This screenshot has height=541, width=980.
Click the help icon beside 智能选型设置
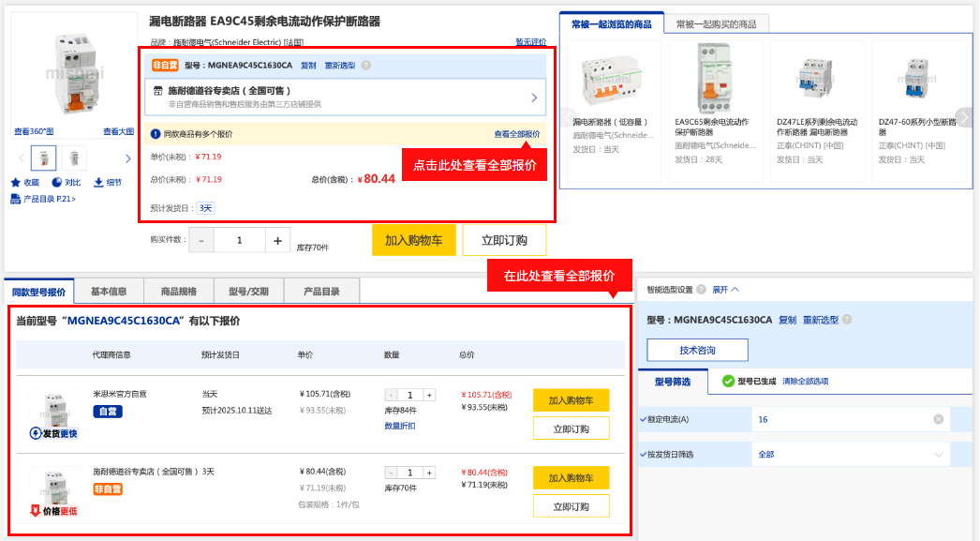701,290
